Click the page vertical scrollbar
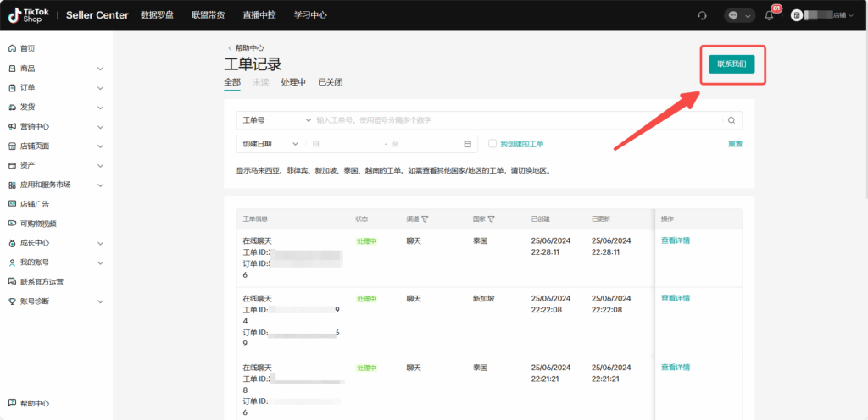The height and width of the screenshot is (420, 868). [x=865, y=114]
